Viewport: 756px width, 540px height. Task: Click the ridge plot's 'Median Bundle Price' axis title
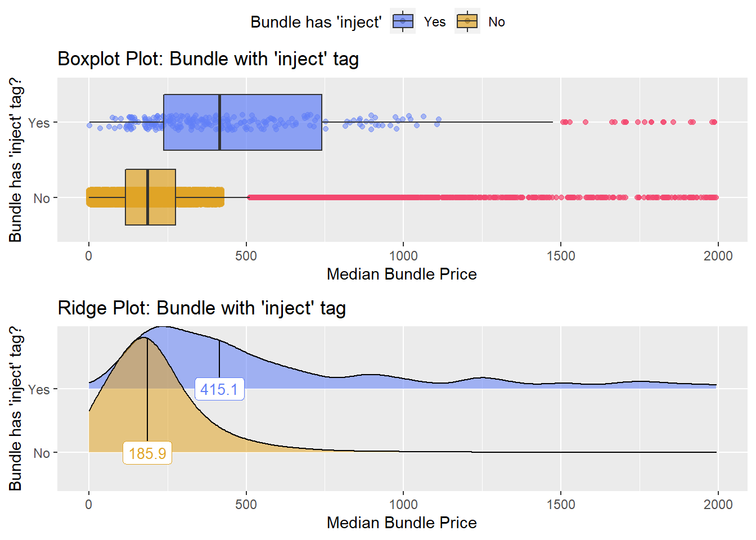pos(402,523)
